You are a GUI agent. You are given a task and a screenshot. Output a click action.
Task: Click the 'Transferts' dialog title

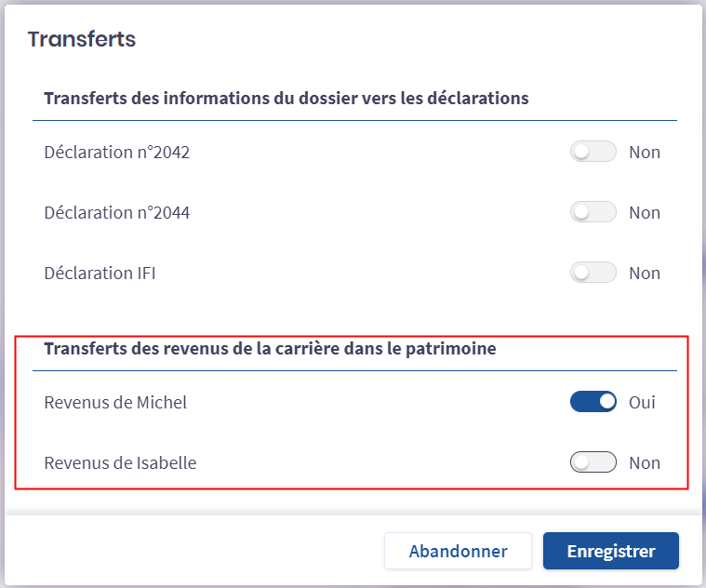82,39
